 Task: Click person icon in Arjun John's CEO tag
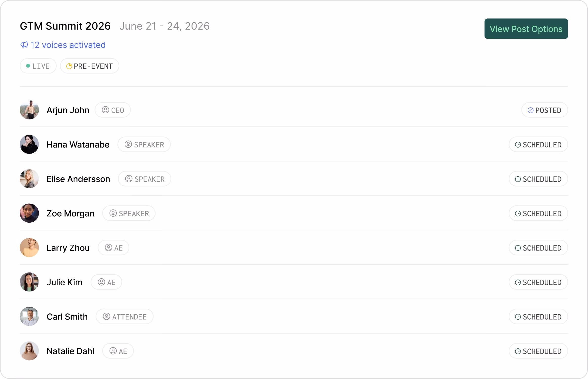pyautogui.click(x=106, y=110)
